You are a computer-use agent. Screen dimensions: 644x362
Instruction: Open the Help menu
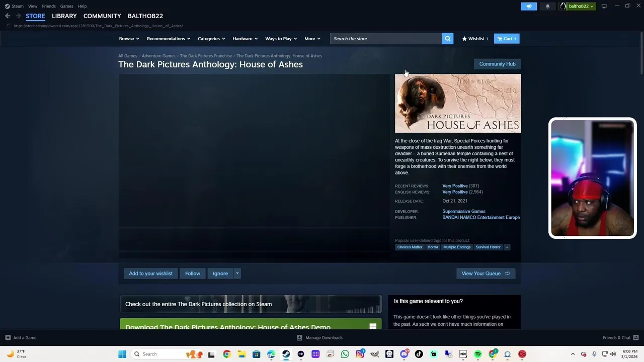[82, 6]
